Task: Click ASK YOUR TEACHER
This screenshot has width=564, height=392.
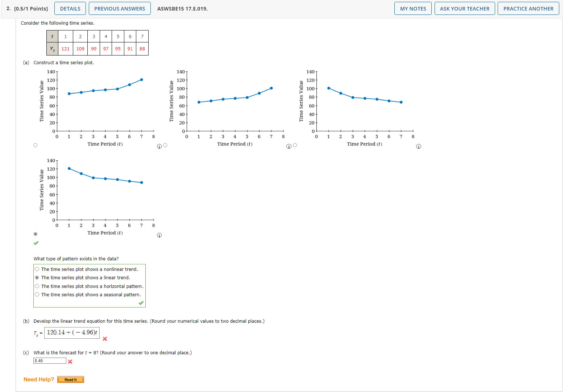Action: pyautogui.click(x=465, y=9)
